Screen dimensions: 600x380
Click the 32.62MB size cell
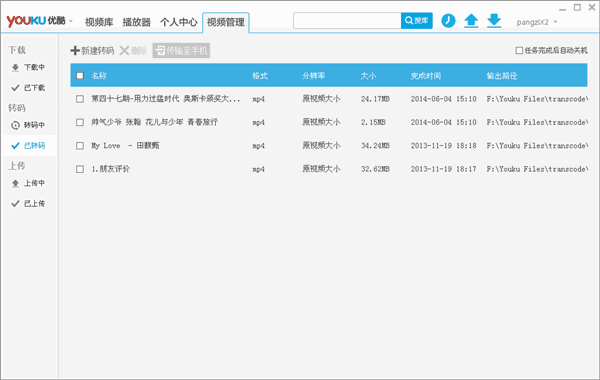coord(375,169)
